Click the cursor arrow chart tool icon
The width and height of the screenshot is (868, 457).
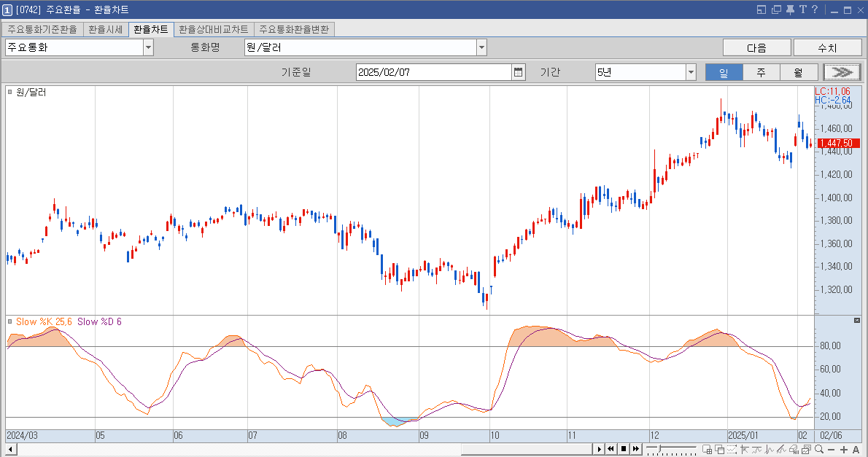pos(745,449)
